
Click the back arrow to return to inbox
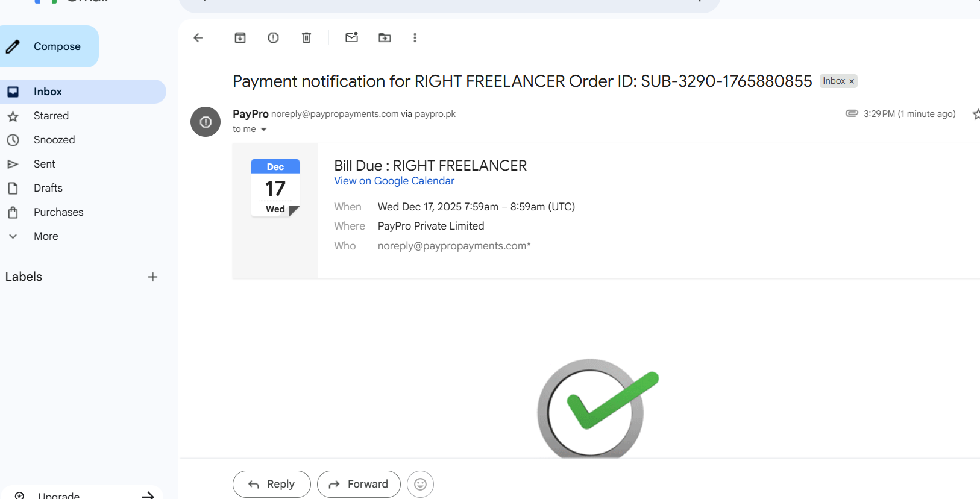coord(198,38)
